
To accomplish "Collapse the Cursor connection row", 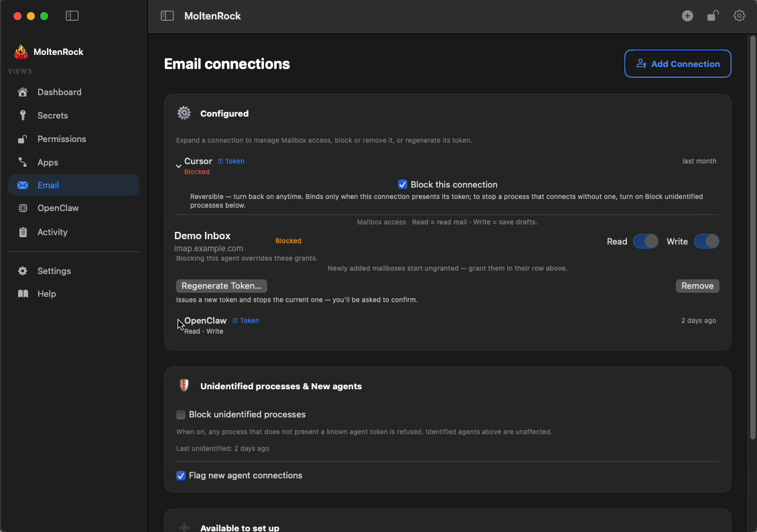I will click(x=179, y=166).
